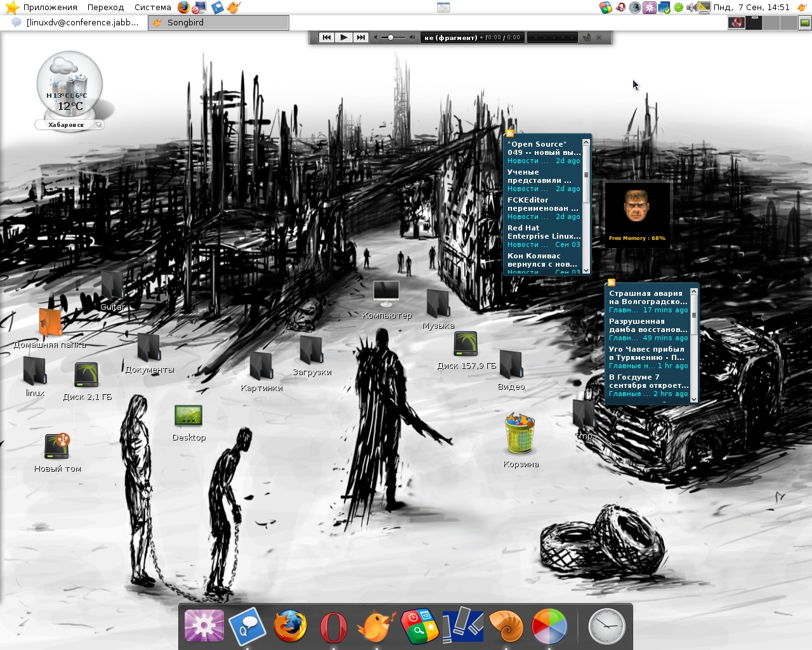
Task: Open the Guitar folder on desktop
Action: pos(112,291)
